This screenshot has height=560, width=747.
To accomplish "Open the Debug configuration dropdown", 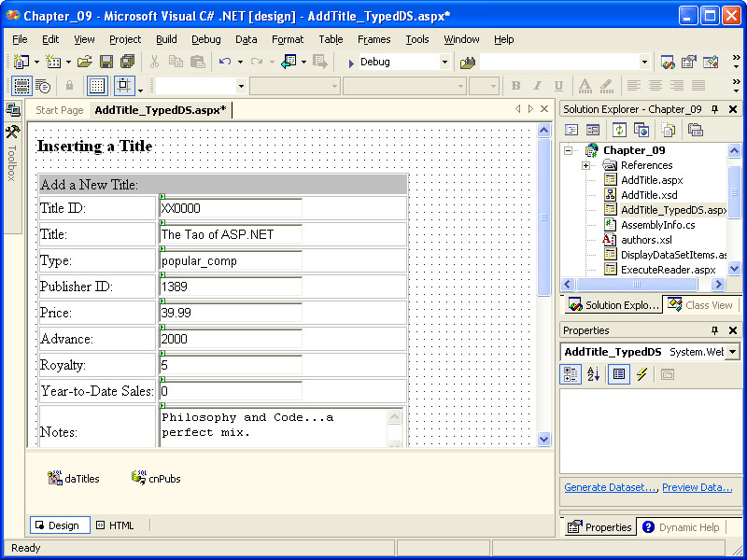I will point(444,62).
